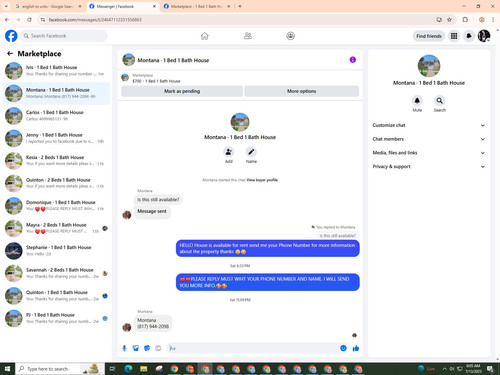Choose a GIF icon in composer

point(158,348)
